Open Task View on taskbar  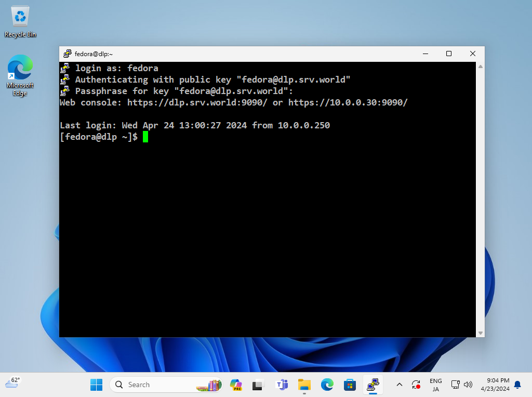click(258, 385)
